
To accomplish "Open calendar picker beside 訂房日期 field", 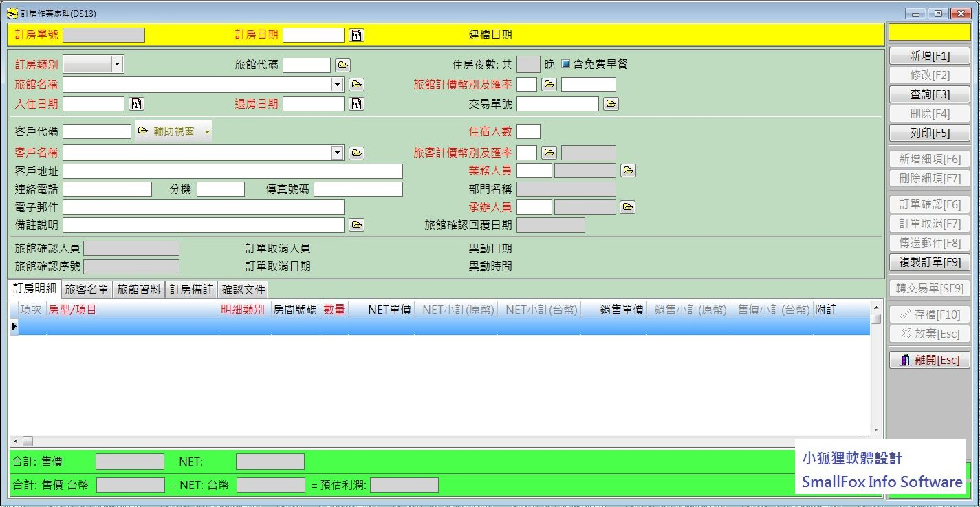I will click(x=356, y=35).
